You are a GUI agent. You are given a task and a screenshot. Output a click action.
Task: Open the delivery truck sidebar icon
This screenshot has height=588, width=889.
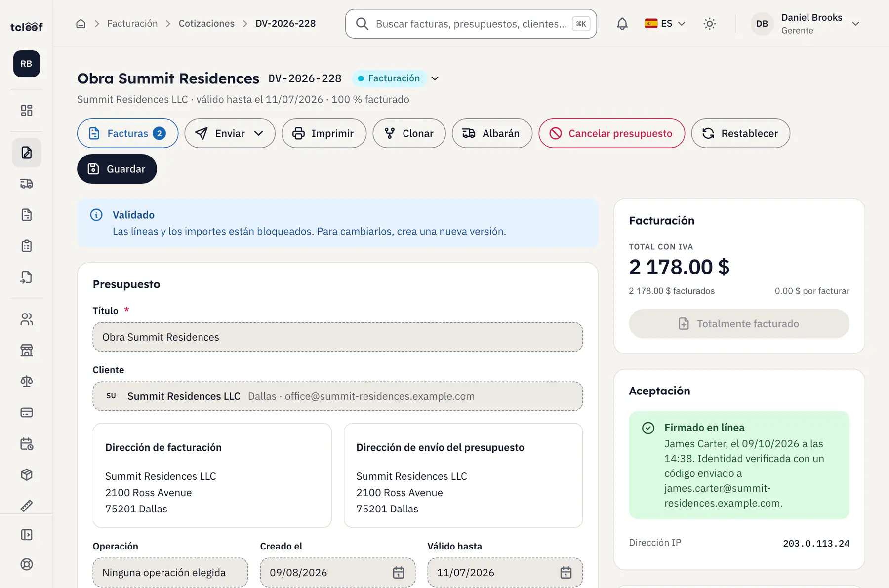pos(27,184)
